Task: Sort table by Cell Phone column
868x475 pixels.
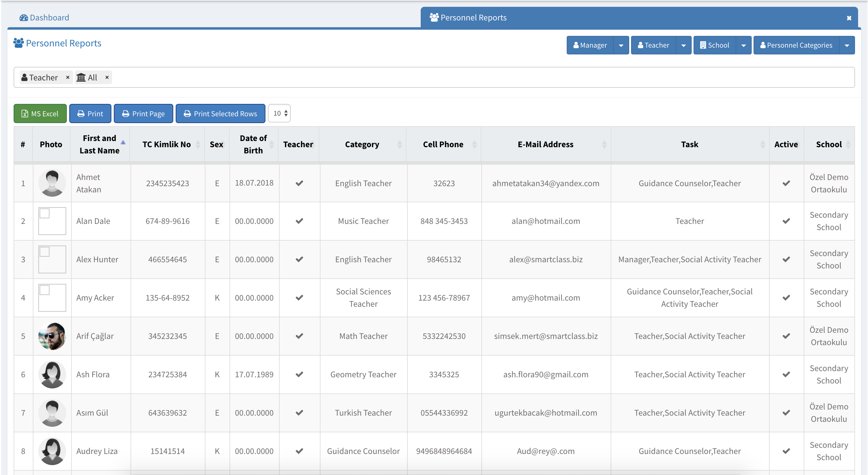Action: (443, 144)
